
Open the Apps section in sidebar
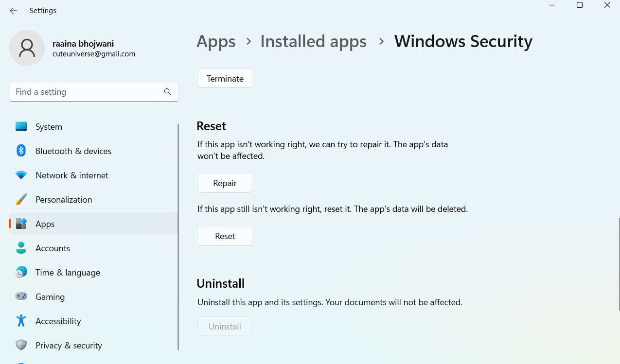click(45, 224)
